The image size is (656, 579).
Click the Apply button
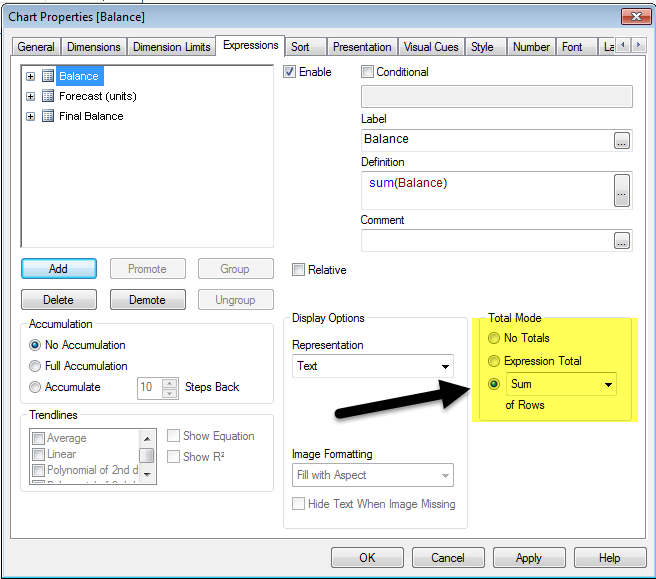[529, 558]
